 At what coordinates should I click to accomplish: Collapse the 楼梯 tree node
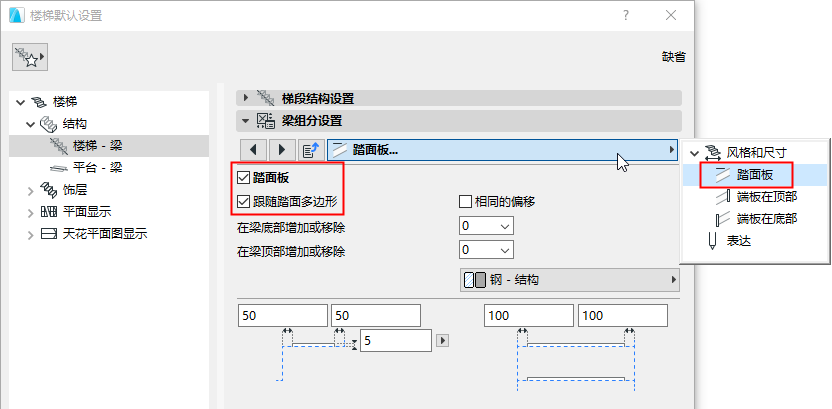point(21,102)
